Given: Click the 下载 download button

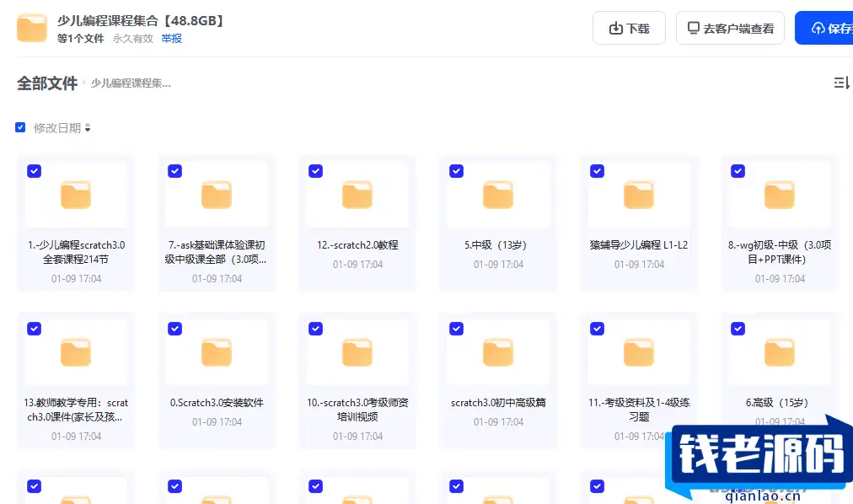Looking at the screenshot, I should 629,28.
